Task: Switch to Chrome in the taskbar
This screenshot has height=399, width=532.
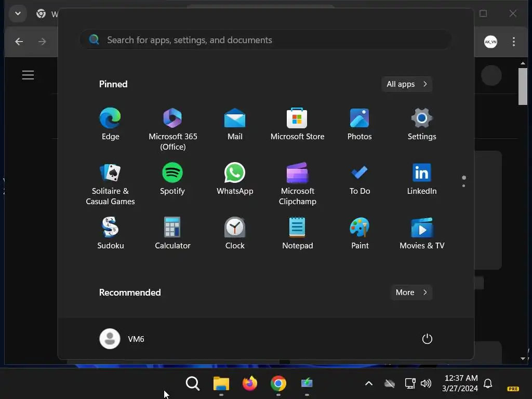Action: [x=278, y=384]
